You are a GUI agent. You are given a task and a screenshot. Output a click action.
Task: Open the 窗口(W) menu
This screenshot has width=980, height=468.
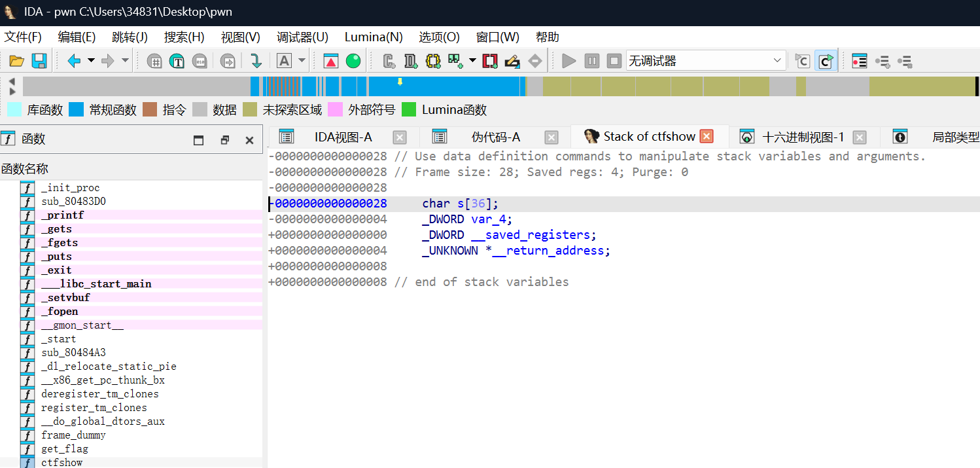pyautogui.click(x=497, y=37)
